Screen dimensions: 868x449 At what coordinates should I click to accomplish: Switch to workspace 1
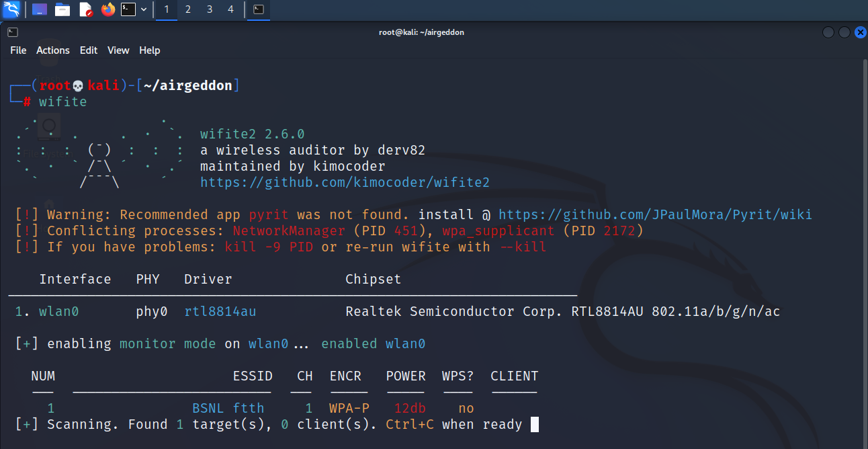point(167,9)
